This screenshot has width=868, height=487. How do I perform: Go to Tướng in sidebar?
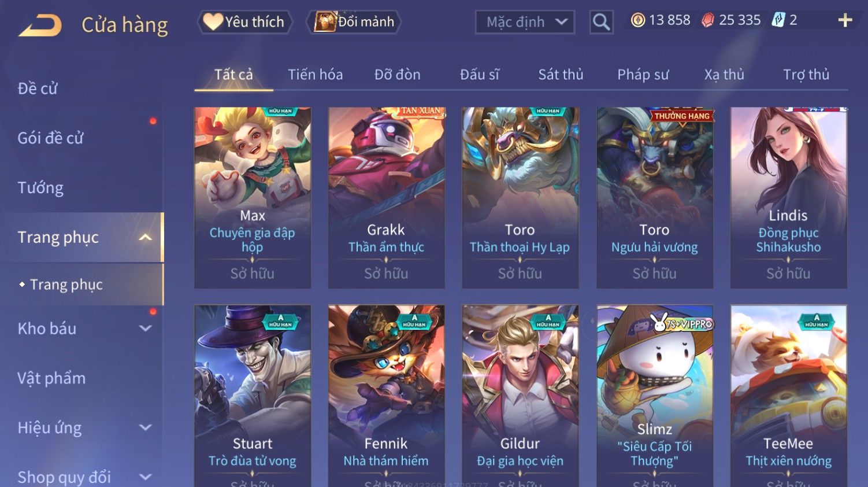pos(40,188)
